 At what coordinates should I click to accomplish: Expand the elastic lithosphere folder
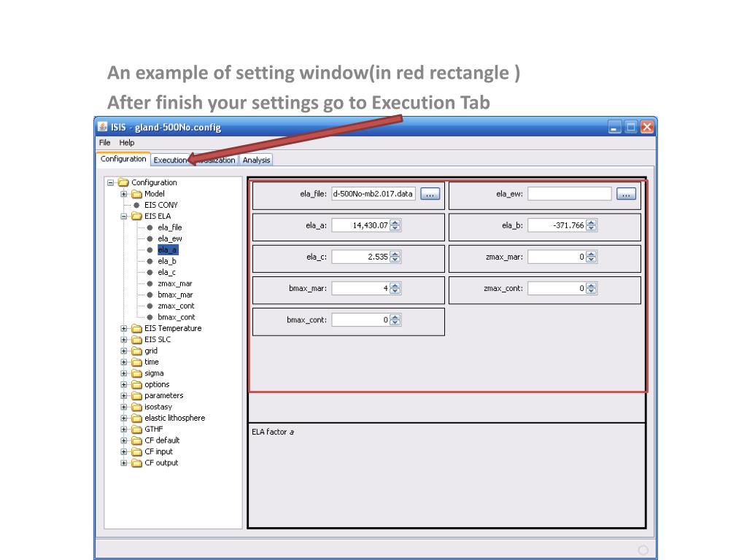click(x=124, y=418)
